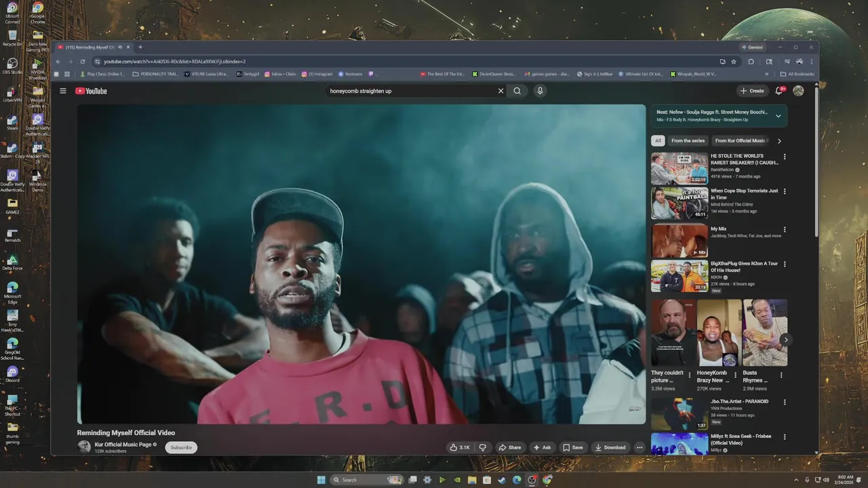Screen dimensions: 868x488
Task: Mute the tab via speaker icon
Action: 120,47
